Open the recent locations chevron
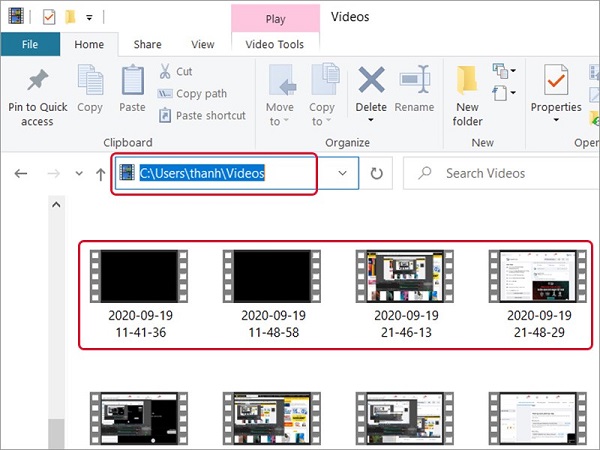The width and height of the screenshot is (600, 450). (x=79, y=174)
